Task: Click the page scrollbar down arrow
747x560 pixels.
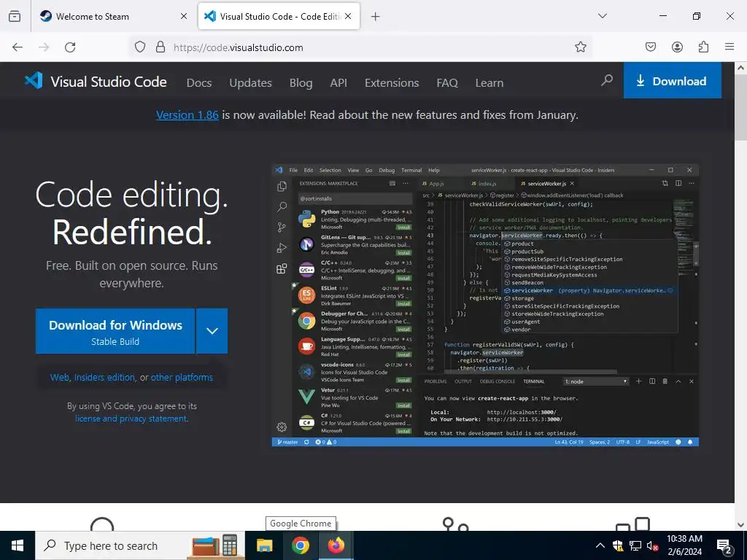Action: [x=741, y=525]
